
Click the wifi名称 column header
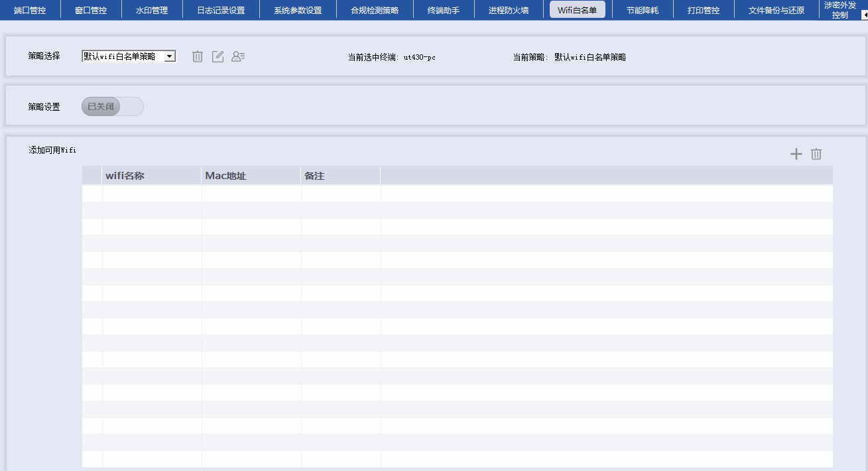[x=152, y=176]
